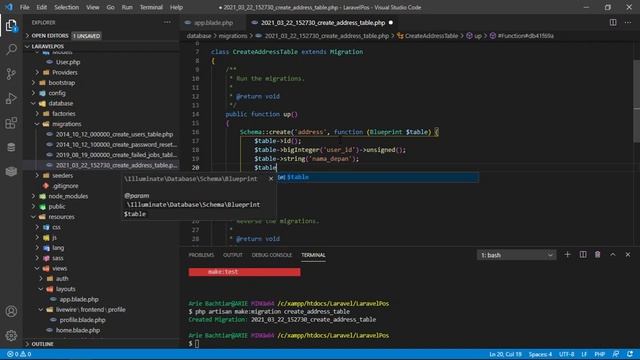Expand the Open Editors section

coord(101,36)
